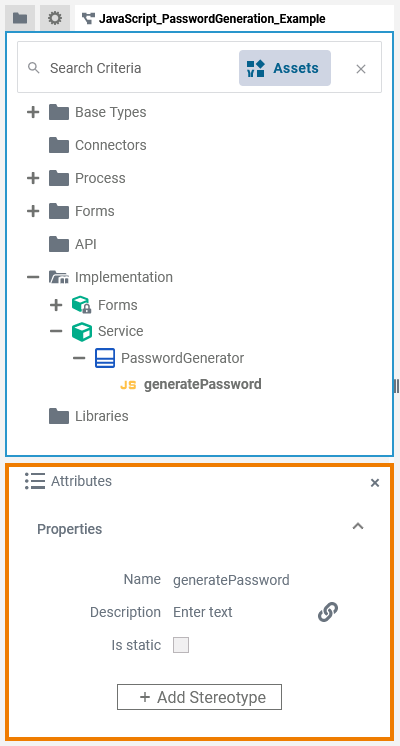
Task: Expand the Base Types folder
Action: tap(33, 112)
